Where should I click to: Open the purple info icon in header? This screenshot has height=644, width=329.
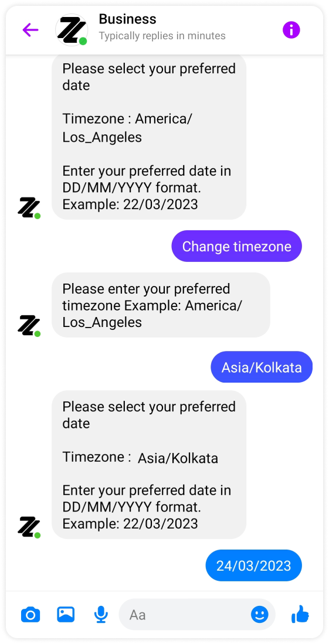click(x=291, y=29)
